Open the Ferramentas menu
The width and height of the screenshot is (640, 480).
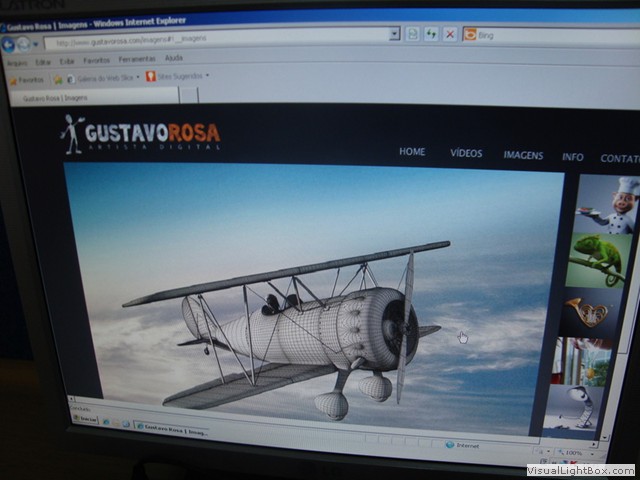(x=137, y=59)
